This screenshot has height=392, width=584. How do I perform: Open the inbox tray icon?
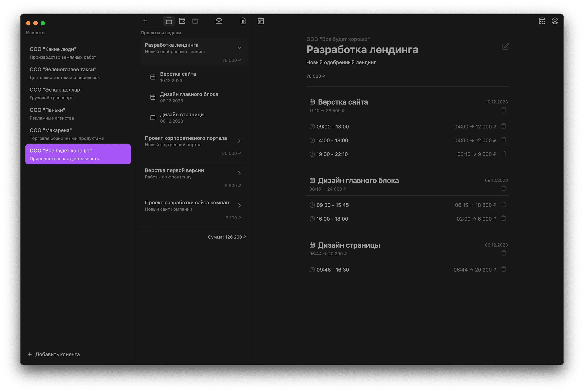[x=219, y=21]
